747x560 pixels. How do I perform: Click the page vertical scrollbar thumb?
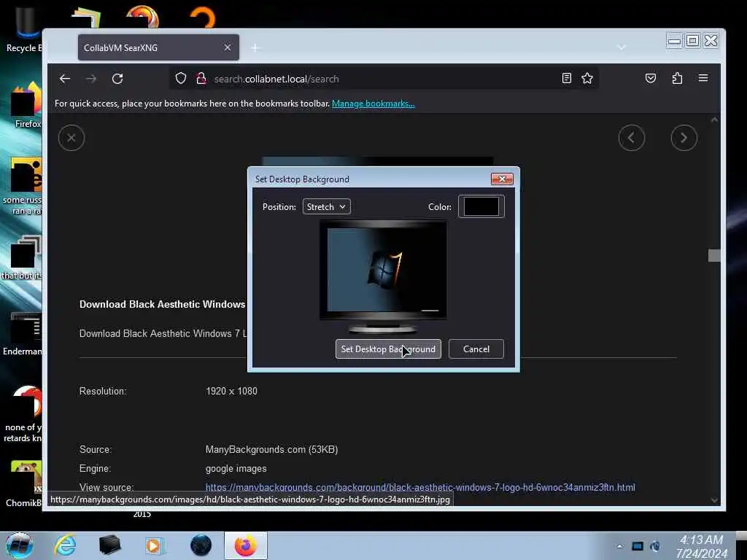click(x=714, y=255)
